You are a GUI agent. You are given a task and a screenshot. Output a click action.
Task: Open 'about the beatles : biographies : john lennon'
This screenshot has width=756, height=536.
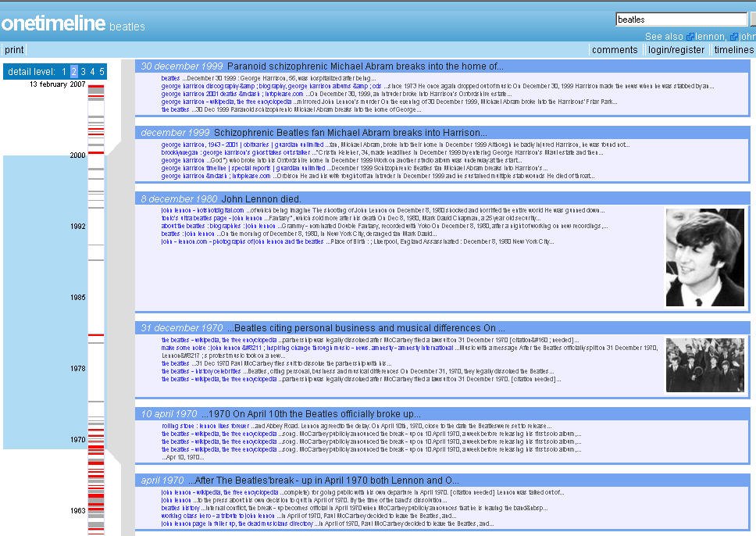pos(219,226)
